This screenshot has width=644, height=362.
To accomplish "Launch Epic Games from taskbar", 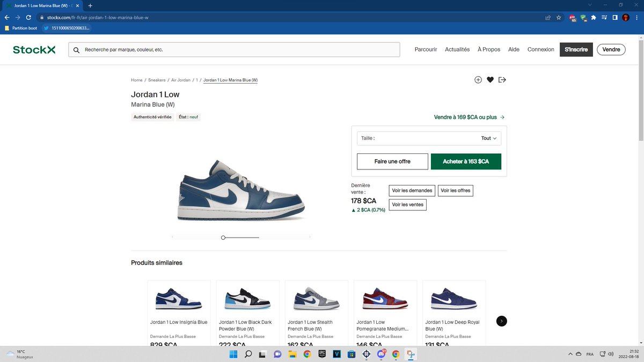I will coord(322,354).
